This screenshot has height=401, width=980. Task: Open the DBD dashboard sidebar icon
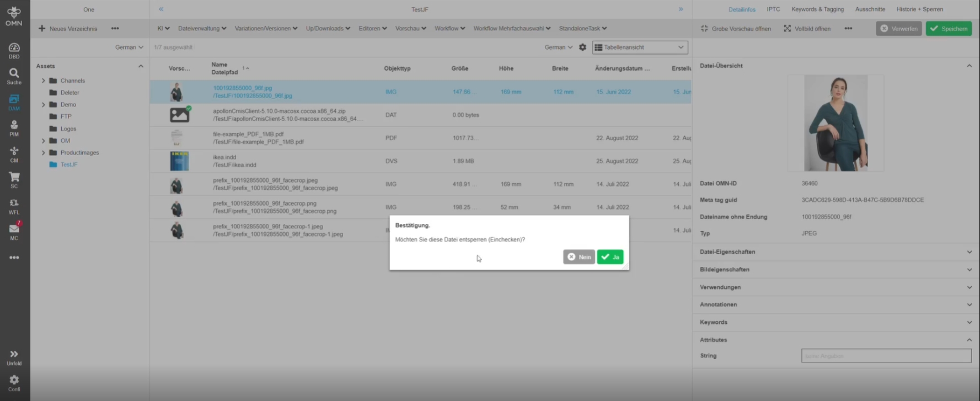tap(14, 50)
